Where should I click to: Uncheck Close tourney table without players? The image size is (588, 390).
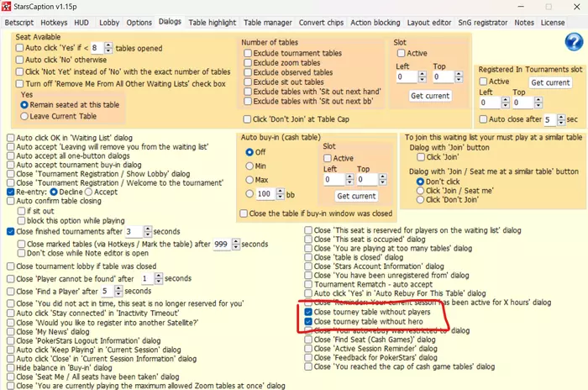click(308, 312)
